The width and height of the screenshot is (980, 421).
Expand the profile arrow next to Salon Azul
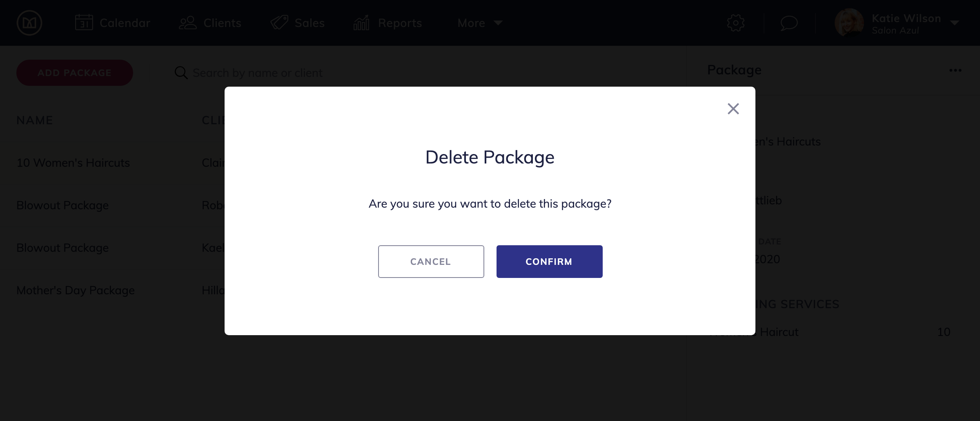tap(954, 23)
